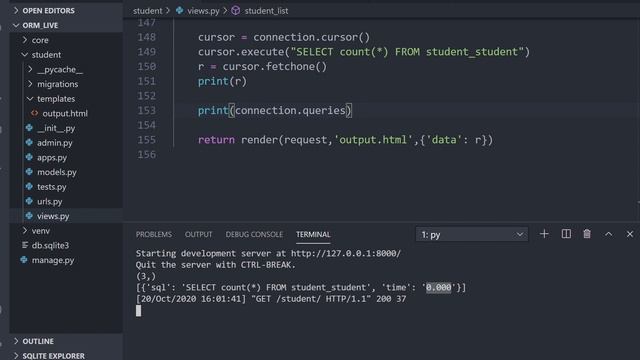This screenshot has height=360, width=640.
Task: Expand the venv folder
Action: point(66,231)
